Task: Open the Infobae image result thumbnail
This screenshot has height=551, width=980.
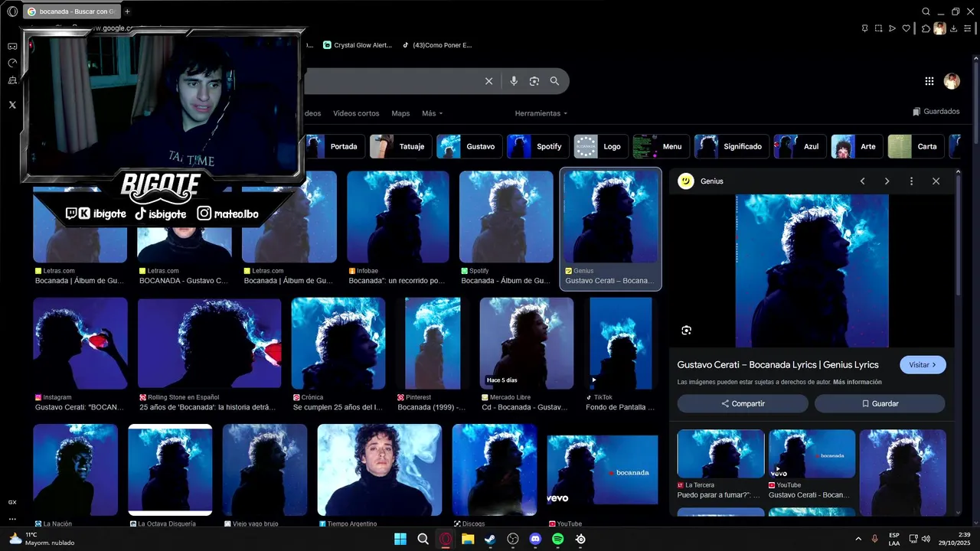Action: [398, 217]
